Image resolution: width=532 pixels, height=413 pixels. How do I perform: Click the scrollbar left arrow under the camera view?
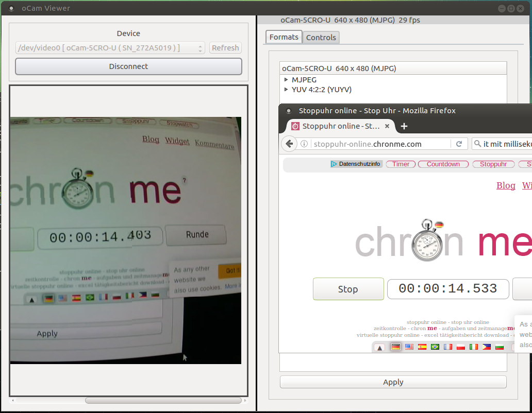(x=13, y=401)
